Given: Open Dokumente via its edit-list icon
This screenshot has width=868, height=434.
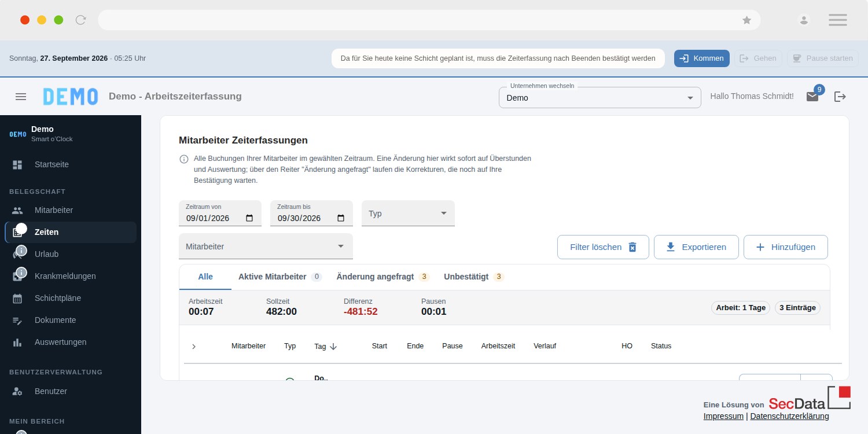Looking at the screenshot, I should (17, 321).
